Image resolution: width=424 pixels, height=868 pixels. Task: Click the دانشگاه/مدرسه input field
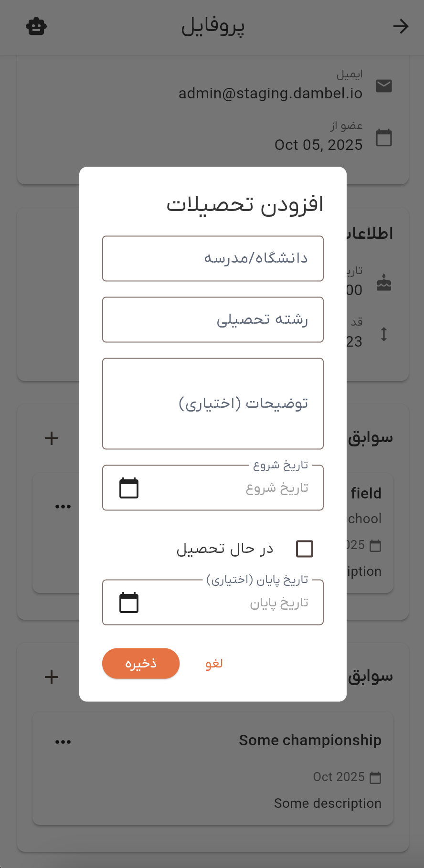point(213,258)
